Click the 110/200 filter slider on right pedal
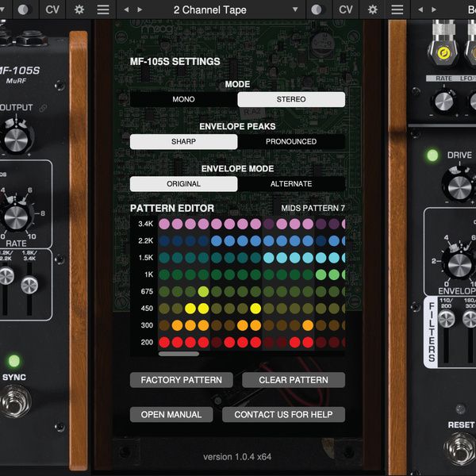The image size is (476, 476). click(x=446, y=320)
